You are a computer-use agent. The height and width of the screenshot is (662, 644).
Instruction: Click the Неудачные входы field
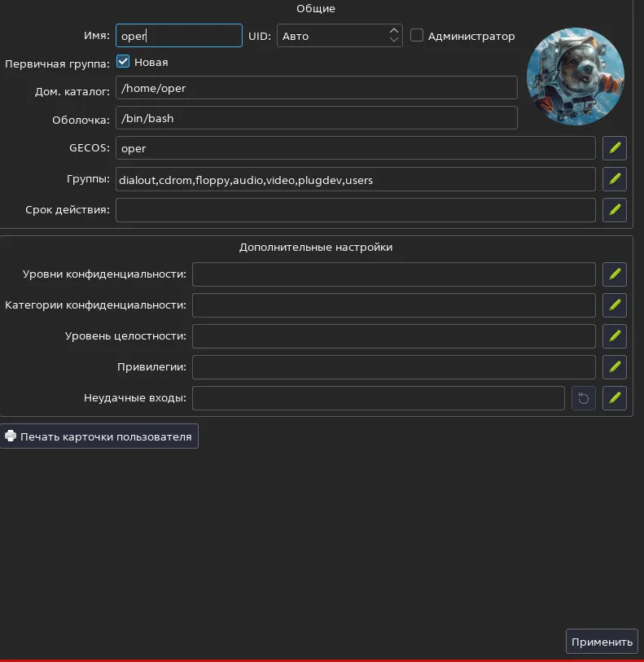(379, 397)
